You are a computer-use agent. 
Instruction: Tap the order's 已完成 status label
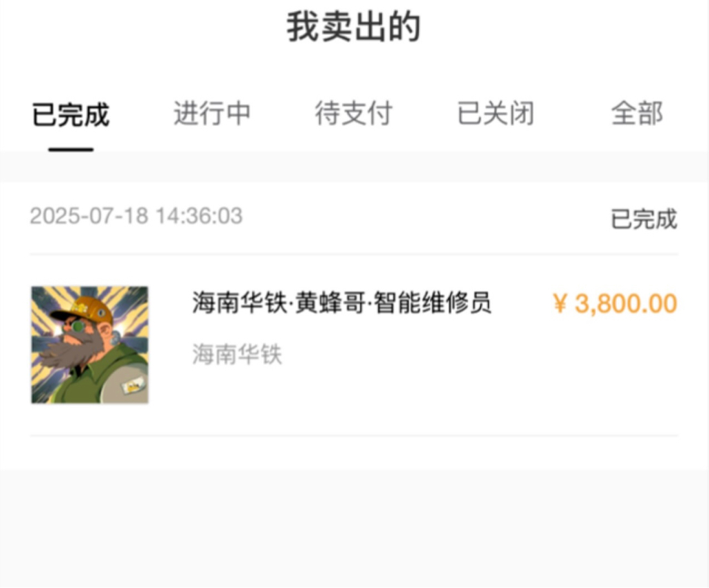(644, 219)
